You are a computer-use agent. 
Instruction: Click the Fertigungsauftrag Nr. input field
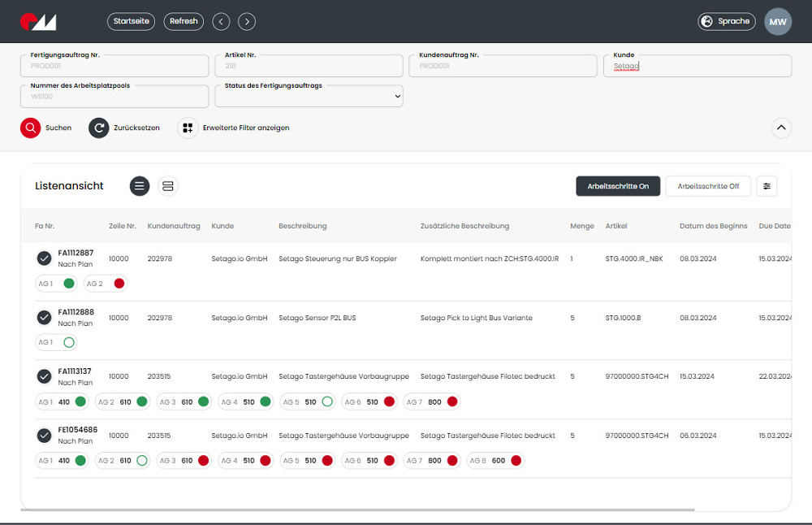click(114, 66)
